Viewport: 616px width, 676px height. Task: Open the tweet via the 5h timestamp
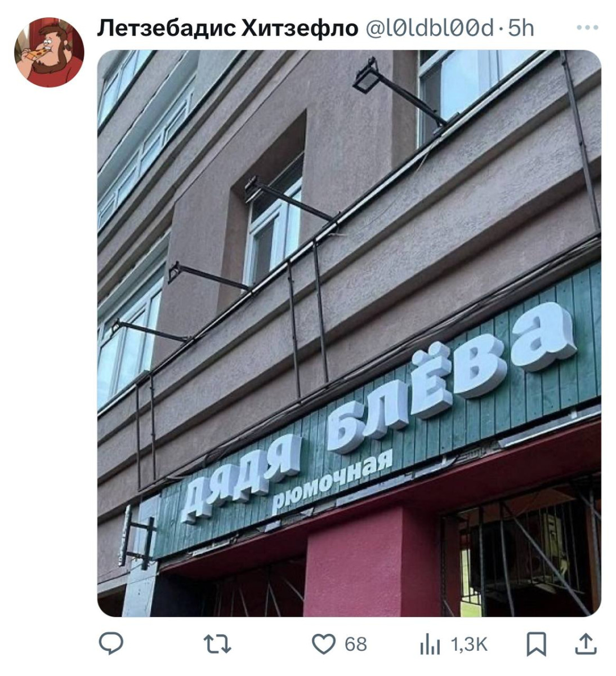coord(521,28)
